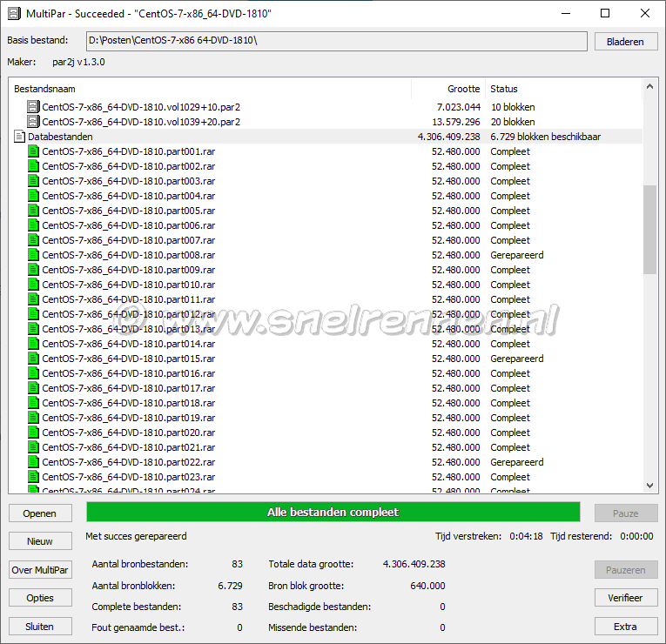The width and height of the screenshot is (666, 644).
Task: Click the green icon of part003.rar
Action: coord(33,181)
